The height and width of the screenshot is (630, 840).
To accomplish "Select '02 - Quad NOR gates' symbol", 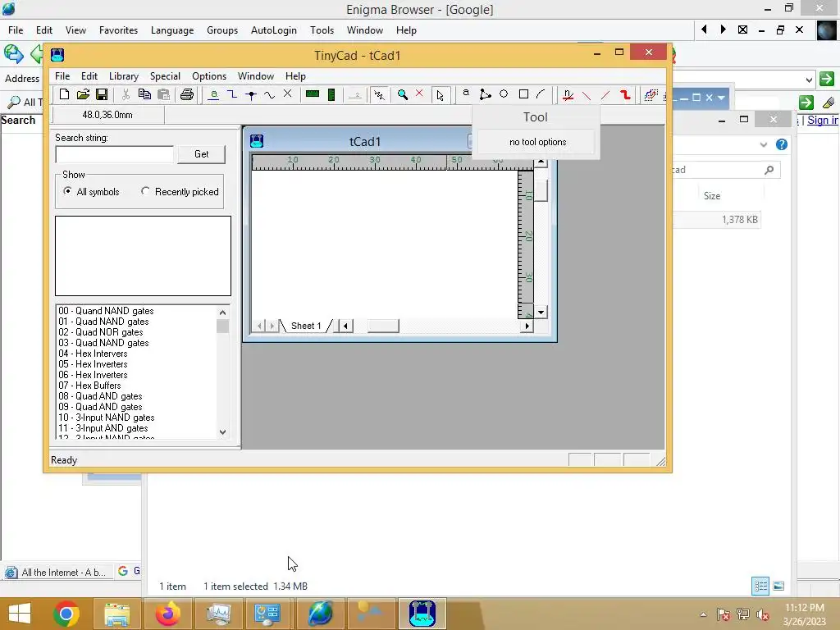I will 101,332.
